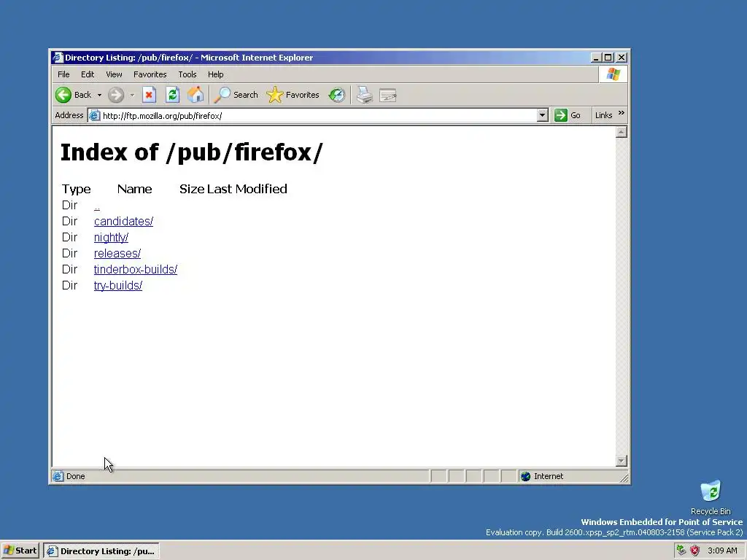Open the candidates/ directory link
This screenshot has width=747, height=560.
click(x=123, y=222)
